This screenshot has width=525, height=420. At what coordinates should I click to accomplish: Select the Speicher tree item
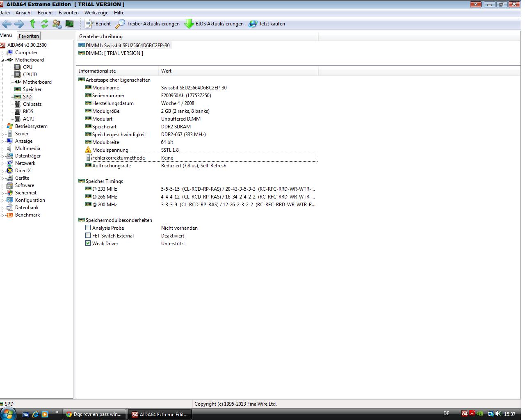click(32, 89)
